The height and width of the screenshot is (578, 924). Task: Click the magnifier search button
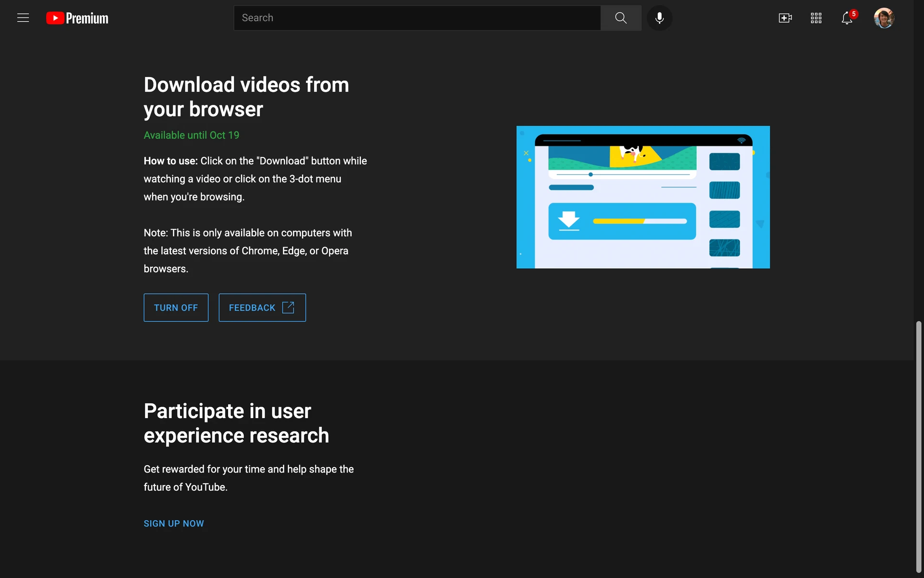(x=621, y=18)
